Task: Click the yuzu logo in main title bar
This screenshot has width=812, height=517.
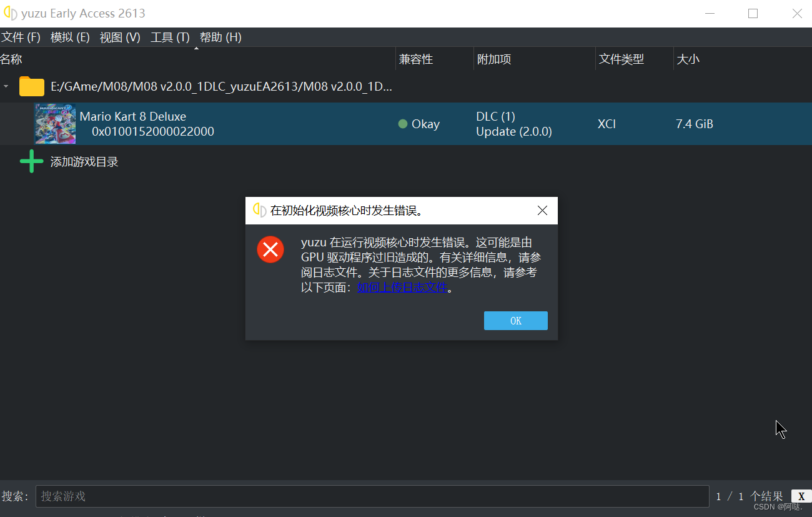Action: pyautogui.click(x=11, y=13)
